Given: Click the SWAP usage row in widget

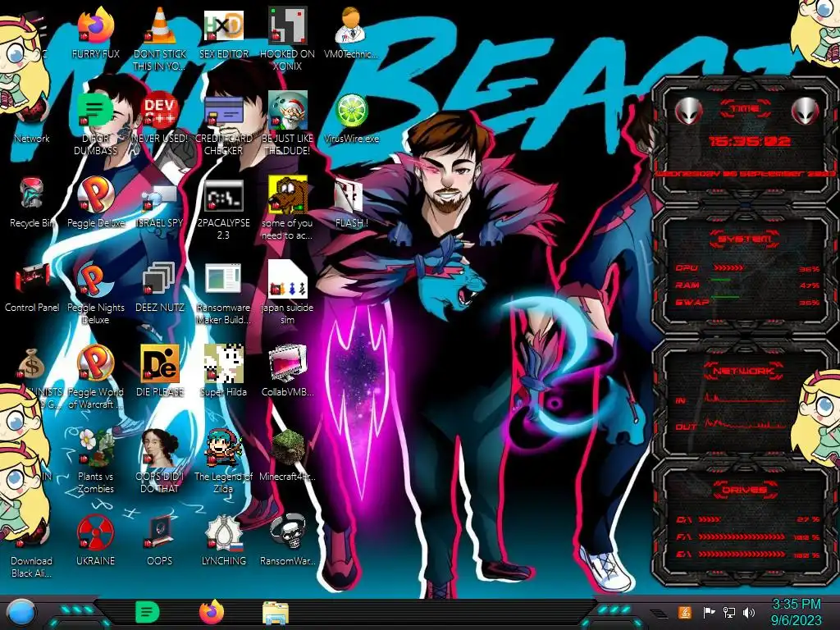Looking at the screenshot, I should point(747,302).
